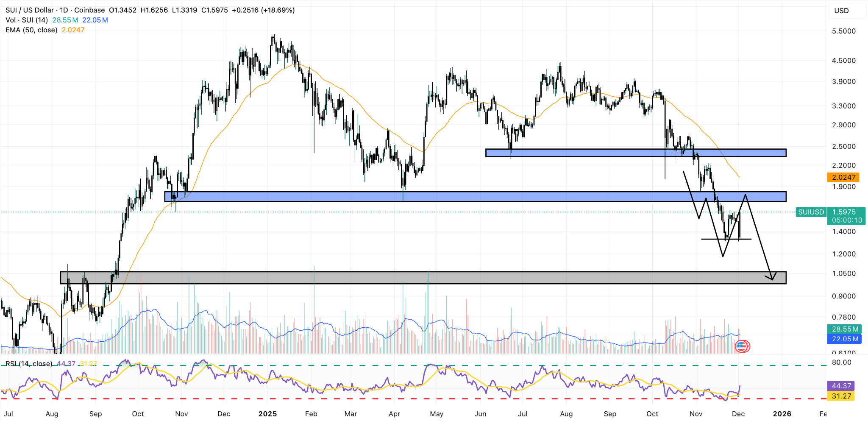This screenshot has height=421, width=868.
Task: Open the USD currency selector
Action: click(841, 11)
